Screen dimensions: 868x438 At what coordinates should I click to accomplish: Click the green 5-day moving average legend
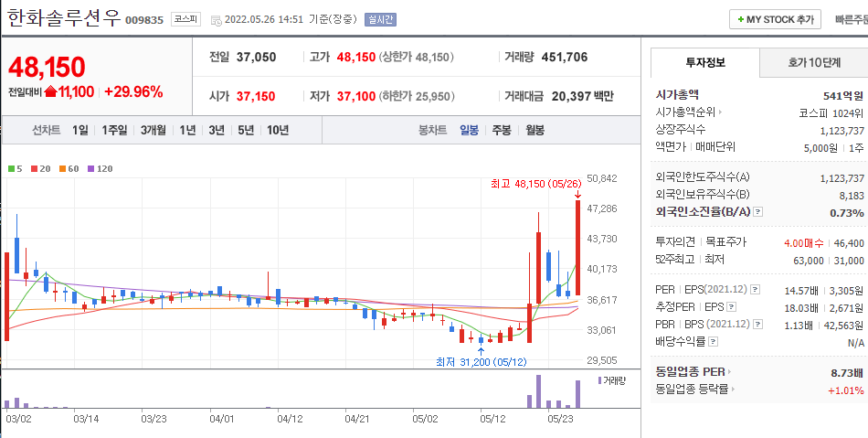[16, 169]
